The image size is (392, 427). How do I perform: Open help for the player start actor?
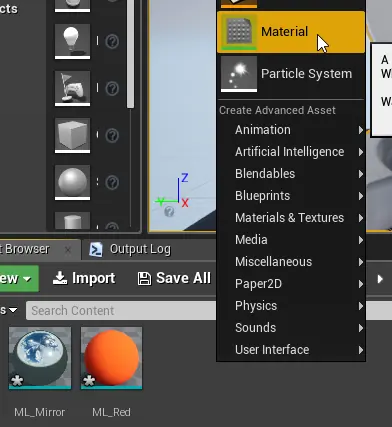point(112,89)
